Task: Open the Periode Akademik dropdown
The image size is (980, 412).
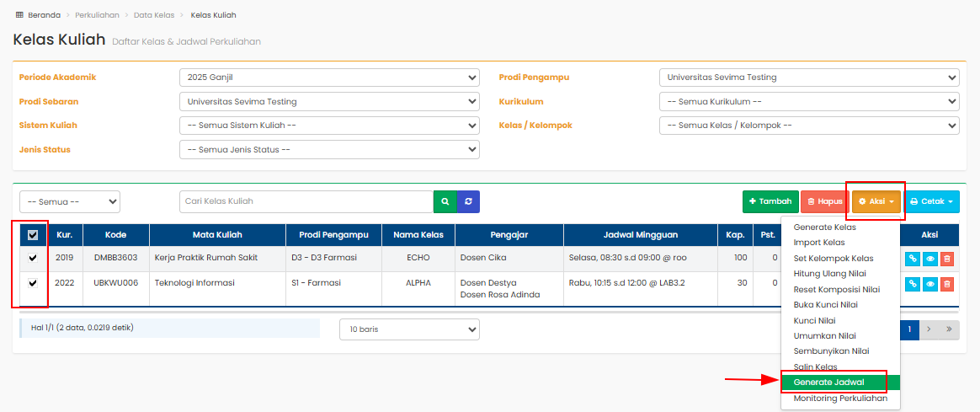Action: tap(329, 78)
